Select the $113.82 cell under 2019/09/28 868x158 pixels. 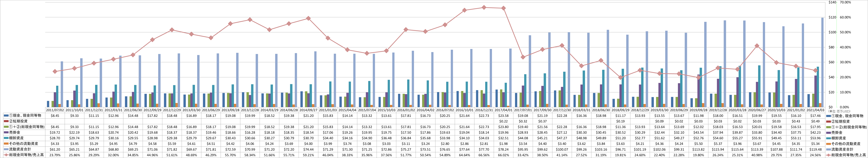pyautogui.click(x=698, y=149)
